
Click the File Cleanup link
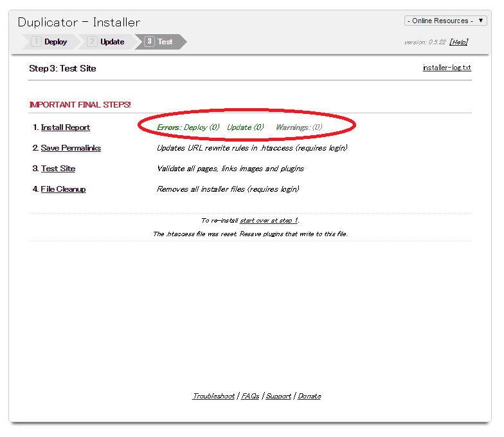click(63, 189)
